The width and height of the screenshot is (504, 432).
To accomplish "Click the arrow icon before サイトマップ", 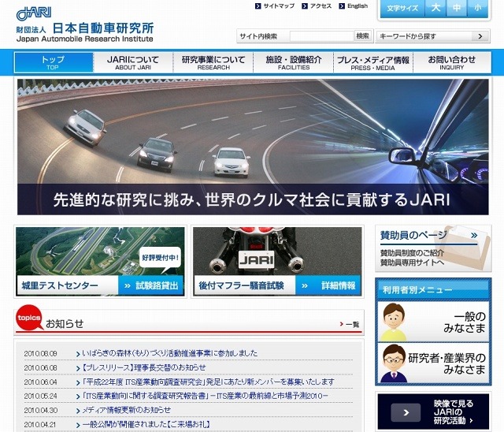I will click(x=258, y=6).
